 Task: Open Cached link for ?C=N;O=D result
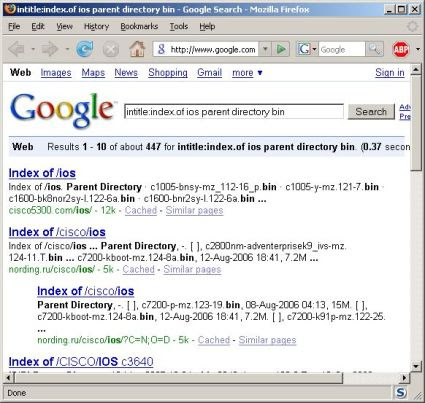coord(214,340)
